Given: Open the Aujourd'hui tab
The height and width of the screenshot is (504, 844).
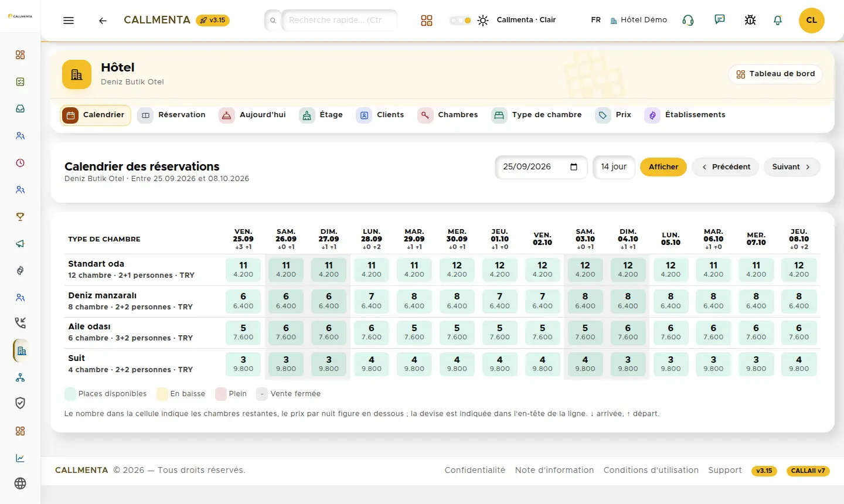Looking at the screenshot, I should (253, 115).
